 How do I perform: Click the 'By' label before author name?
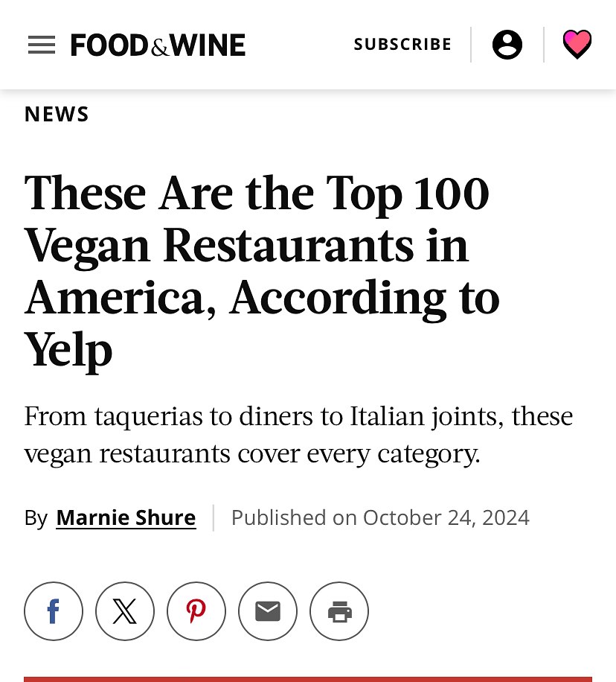point(36,518)
